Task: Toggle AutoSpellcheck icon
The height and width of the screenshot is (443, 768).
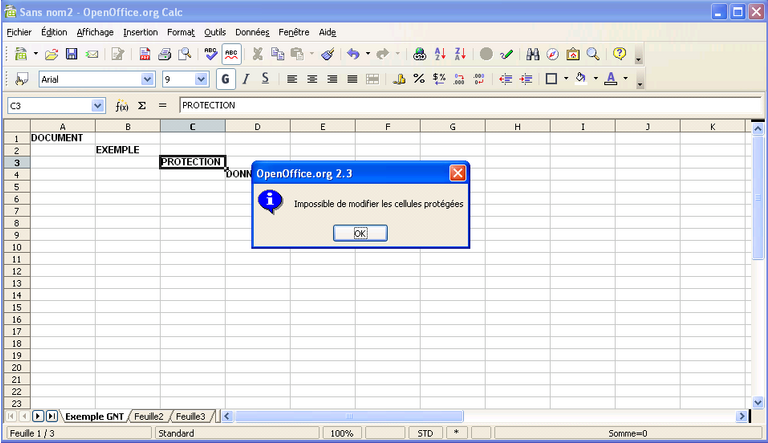Action: point(231,54)
